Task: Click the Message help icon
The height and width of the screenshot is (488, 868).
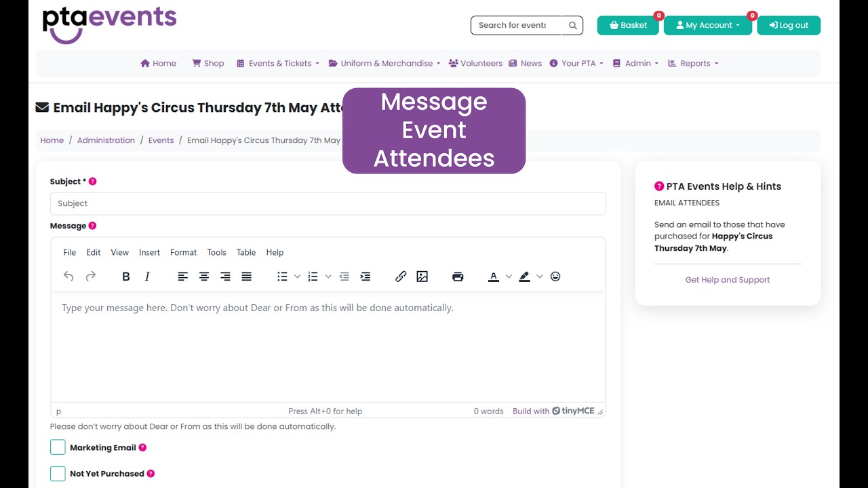Action: click(x=92, y=226)
